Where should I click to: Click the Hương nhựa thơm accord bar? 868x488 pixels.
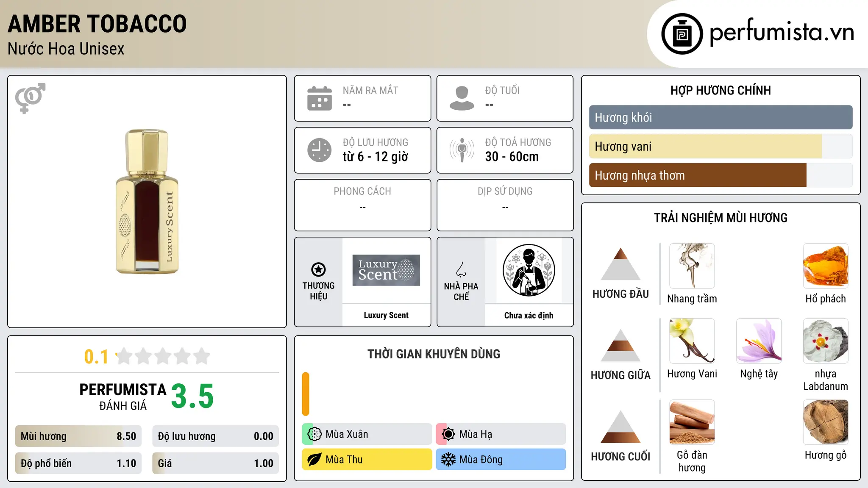(x=721, y=175)
